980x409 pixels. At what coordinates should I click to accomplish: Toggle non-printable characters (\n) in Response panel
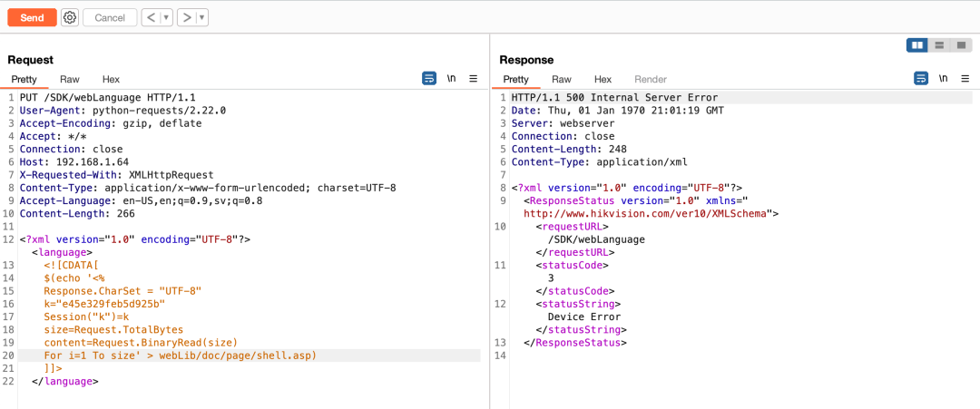[x=944, y=79]
